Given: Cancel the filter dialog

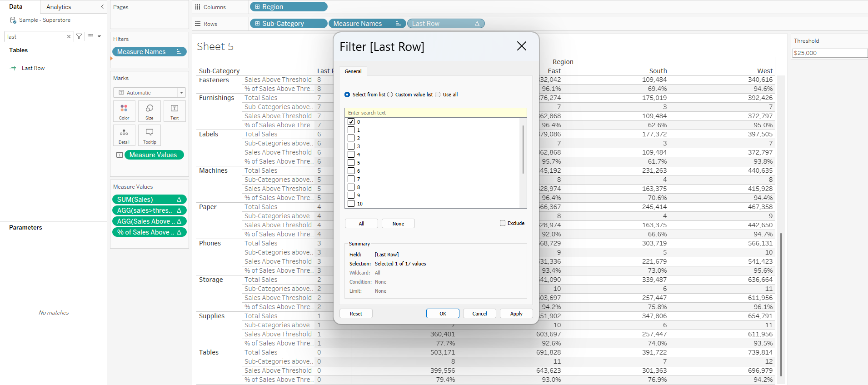Looking at the screenshot, I should [x=479, y=314].
